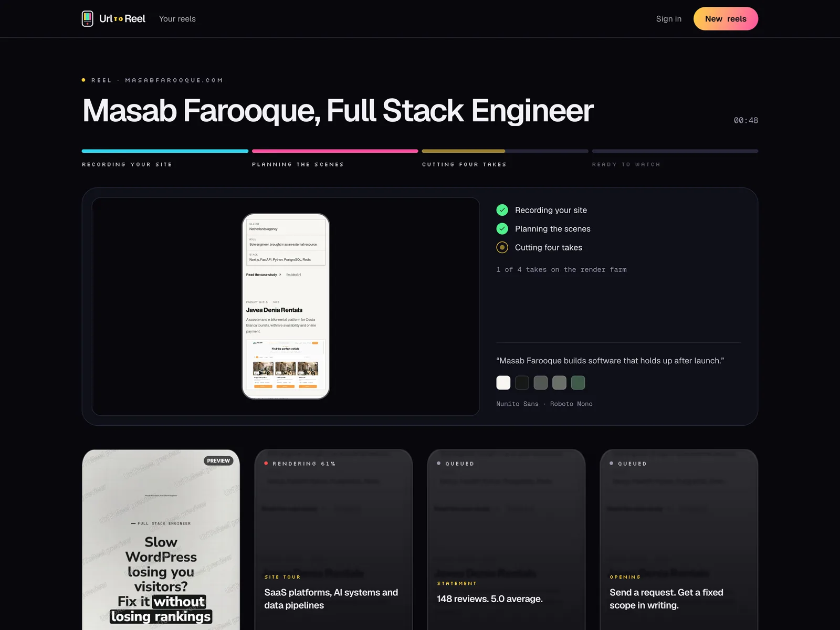The height and width of the screenshot is (630, 840).
Task: Click the UrlToReel logo icon
Action: [88, 18]
